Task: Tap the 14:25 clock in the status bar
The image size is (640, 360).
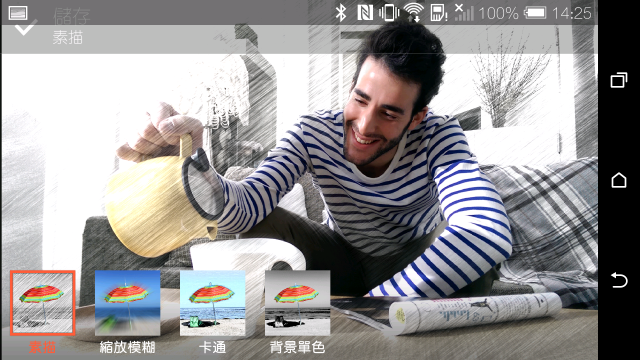Action: coord(572,13)
